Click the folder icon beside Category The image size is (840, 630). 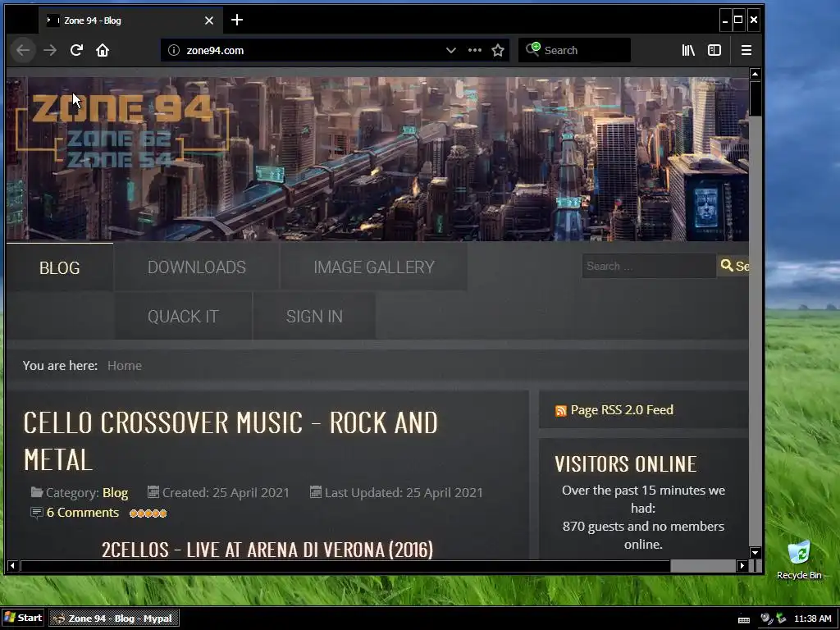coord(36,492)
